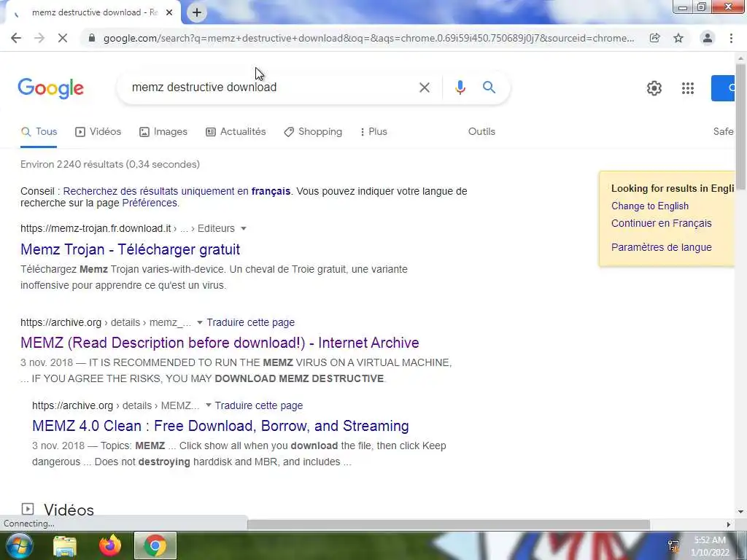Image resolution: width=747 pixels, height=560 pixels.
Task: Switch to the Images tab
Action: 163,132
